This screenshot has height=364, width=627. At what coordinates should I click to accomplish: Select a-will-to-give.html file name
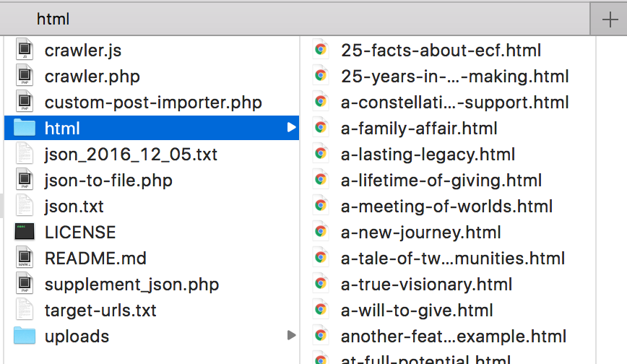417,311
